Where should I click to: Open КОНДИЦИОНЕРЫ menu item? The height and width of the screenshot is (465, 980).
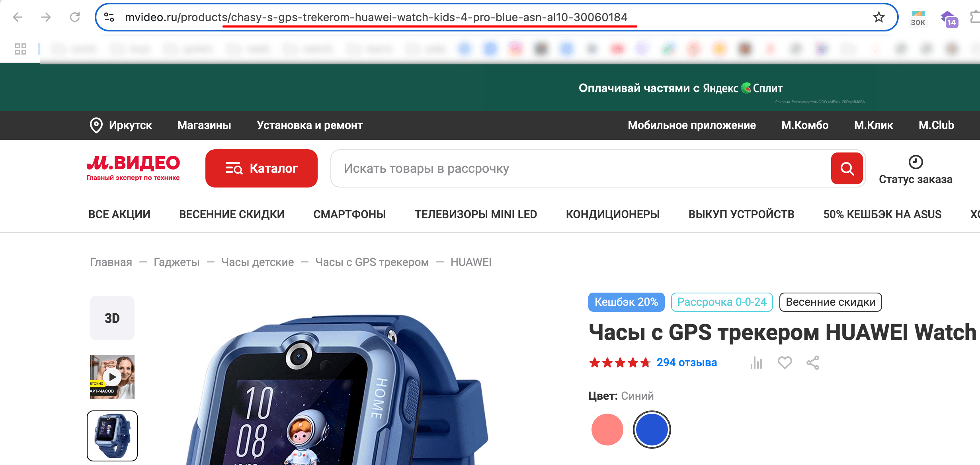pyautogui.click(x=613, y=214)
